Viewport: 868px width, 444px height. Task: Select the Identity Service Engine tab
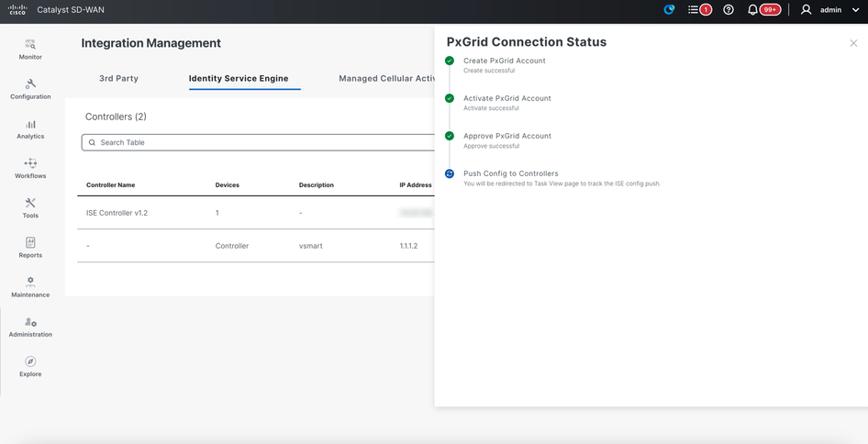[239, 79]
